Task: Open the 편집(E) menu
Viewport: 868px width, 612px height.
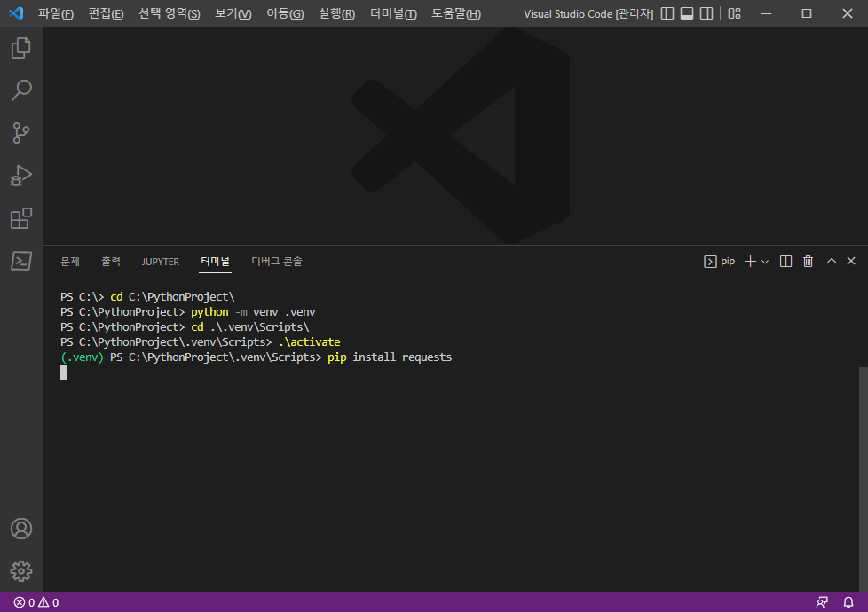Action: tap(106, 13)
